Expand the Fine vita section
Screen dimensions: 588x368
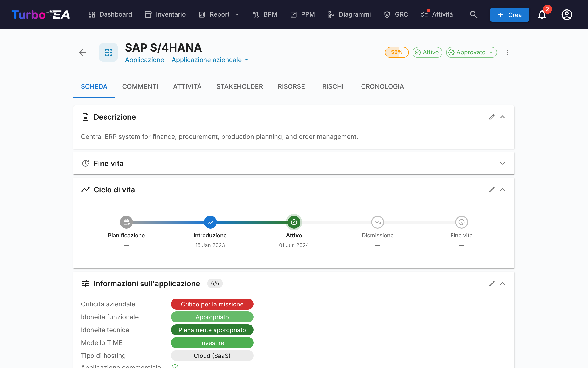(503, 163)
